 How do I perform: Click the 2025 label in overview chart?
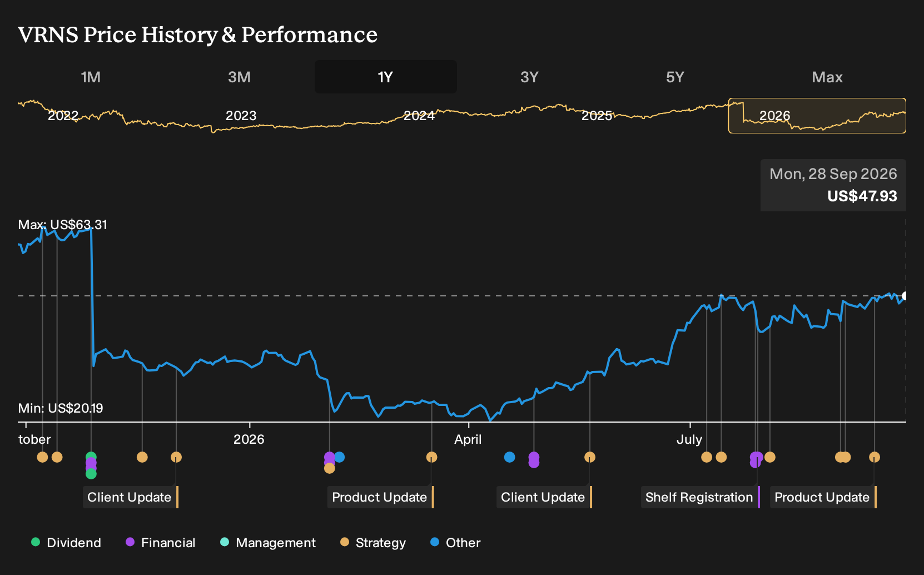597,116
